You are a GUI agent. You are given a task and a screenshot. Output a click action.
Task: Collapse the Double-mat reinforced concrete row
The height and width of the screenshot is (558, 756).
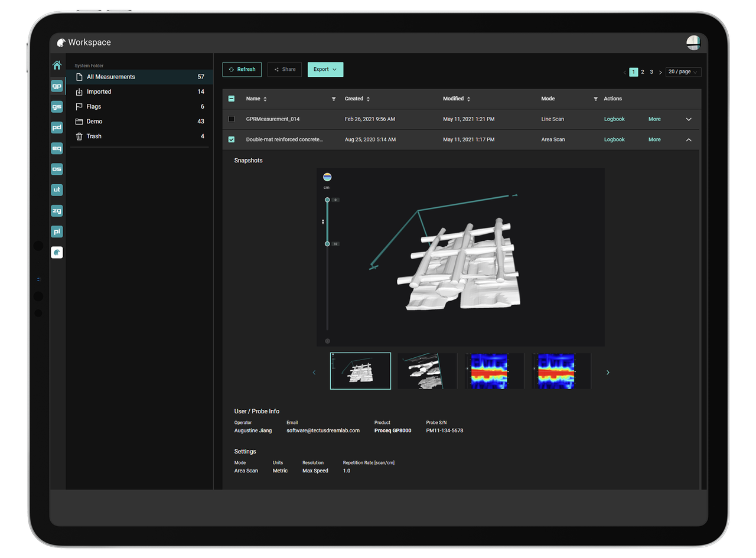coord(689,140)
